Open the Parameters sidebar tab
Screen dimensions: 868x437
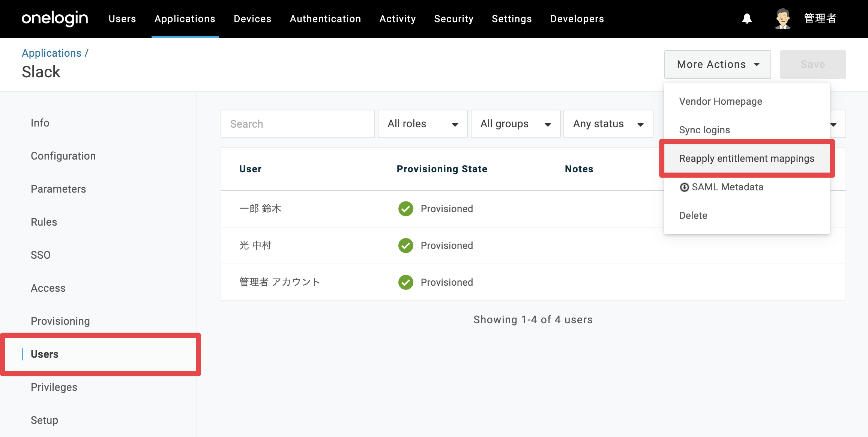pyautogui.click(x=59, y=189)
